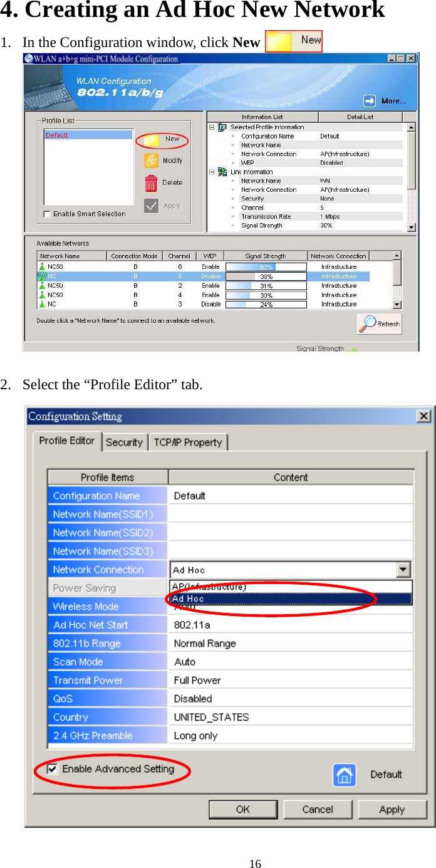Click the 802.11b Range item
The image size is (436, 868).
tap(108, 643)
